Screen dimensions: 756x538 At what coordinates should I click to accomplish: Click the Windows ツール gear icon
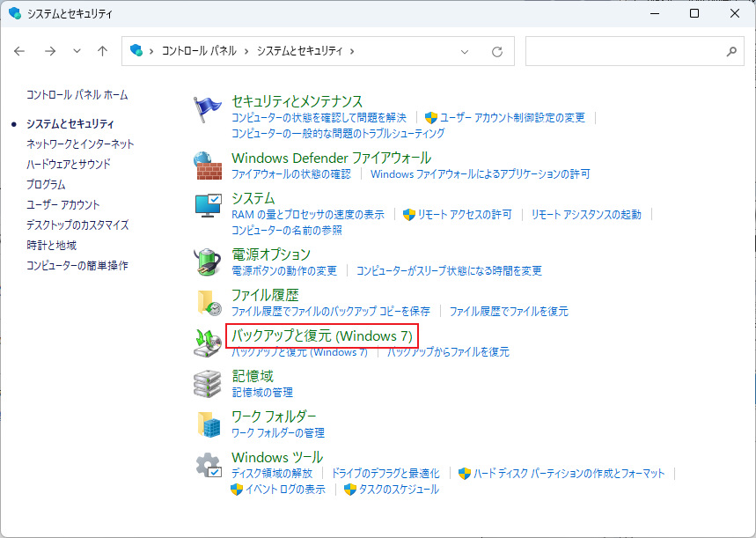point(209,465)
